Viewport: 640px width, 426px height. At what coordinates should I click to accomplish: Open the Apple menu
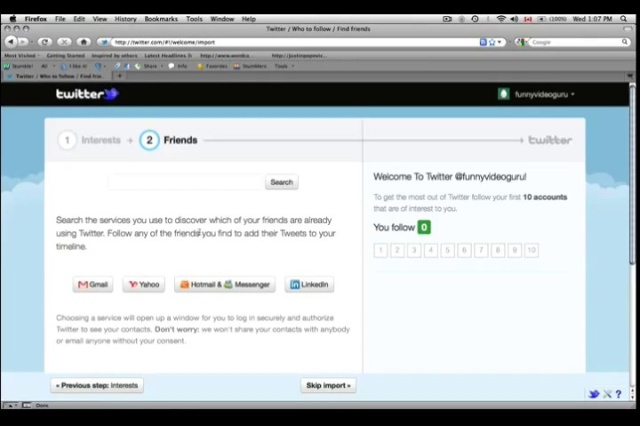tap(13, 19)
